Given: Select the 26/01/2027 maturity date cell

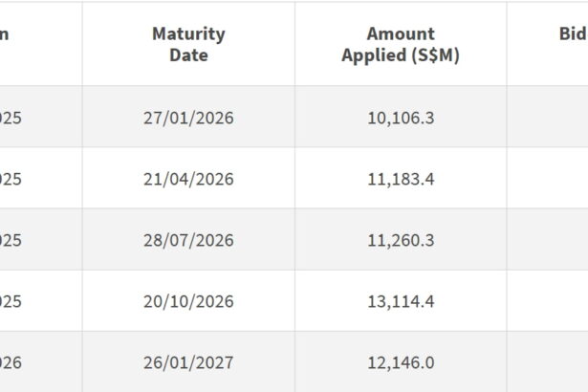Looking at the screenshot, I should [188, 362].
